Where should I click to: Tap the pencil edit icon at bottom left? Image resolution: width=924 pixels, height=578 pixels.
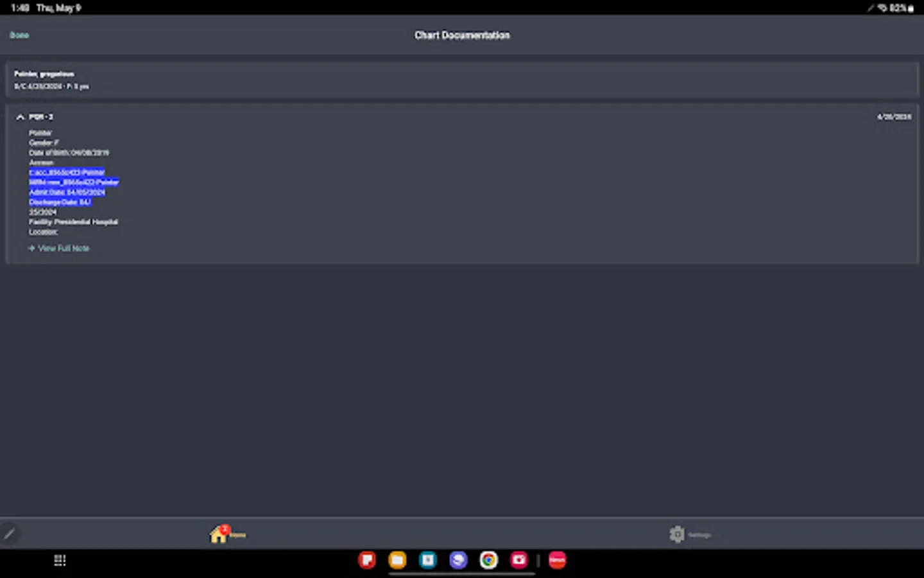tap(9, 534)
